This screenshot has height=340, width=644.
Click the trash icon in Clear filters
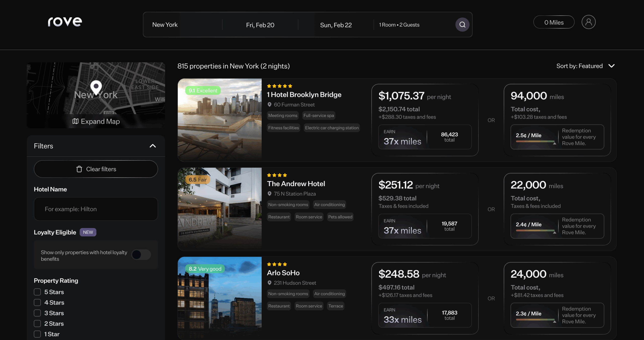pyautogui.click(x=79, y=169)
